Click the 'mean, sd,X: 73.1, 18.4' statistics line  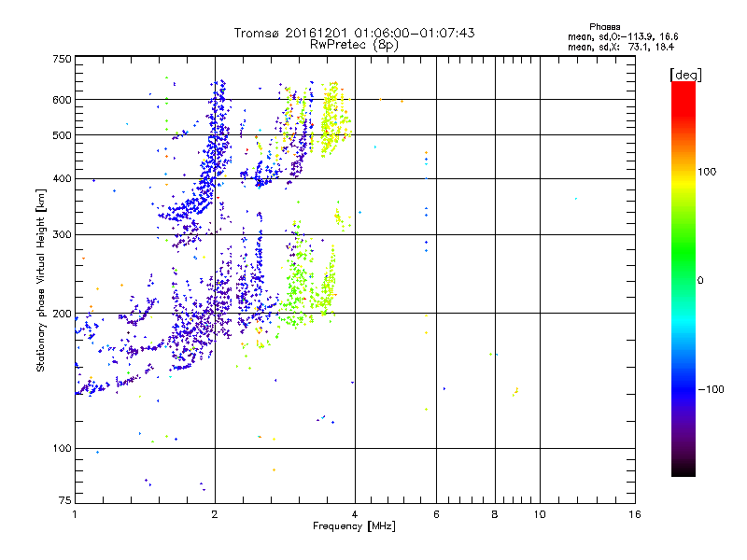pos(621,47)
